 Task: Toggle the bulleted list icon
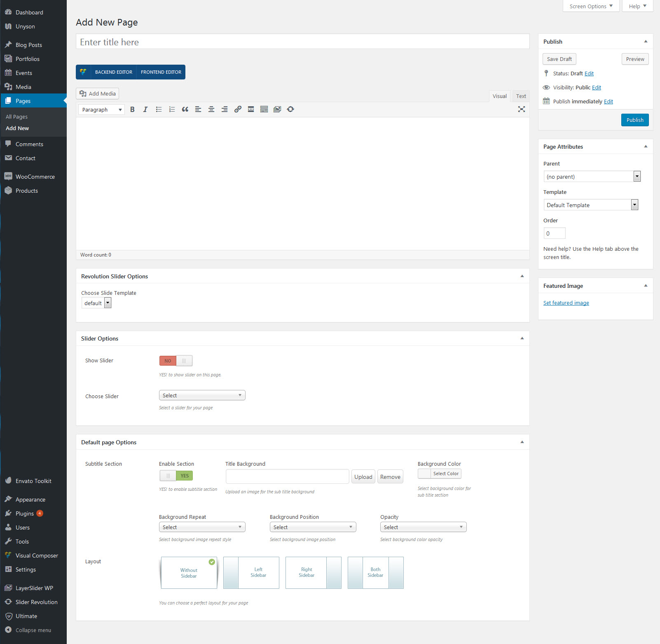point(159,110)
